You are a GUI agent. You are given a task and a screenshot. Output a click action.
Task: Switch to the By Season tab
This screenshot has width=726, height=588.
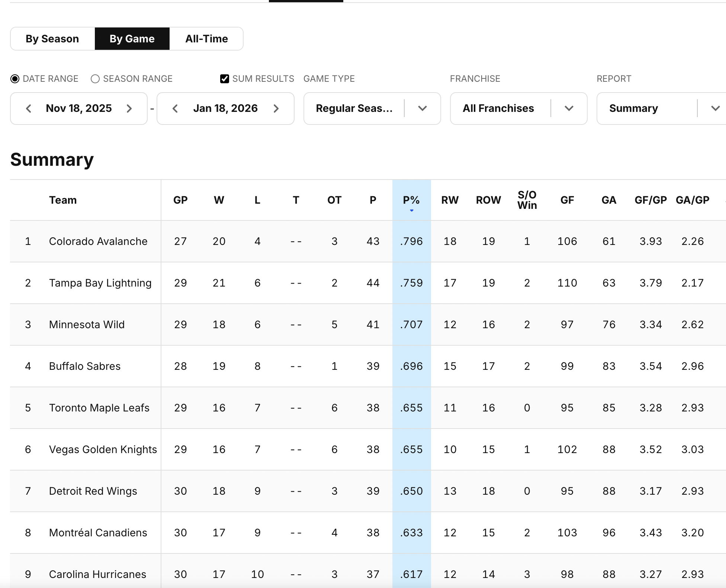[52, 39]
